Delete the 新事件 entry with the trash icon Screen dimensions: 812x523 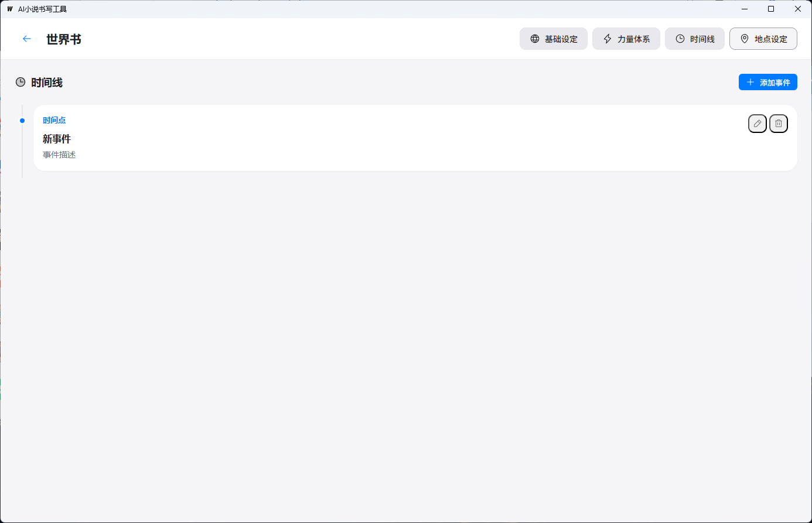point(778,124)
